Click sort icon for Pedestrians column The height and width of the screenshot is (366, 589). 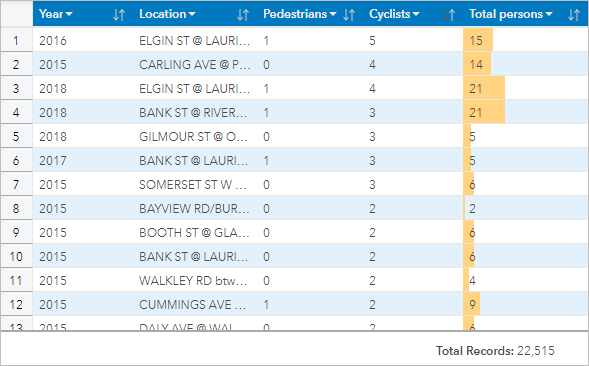click(x=349, y=15)
